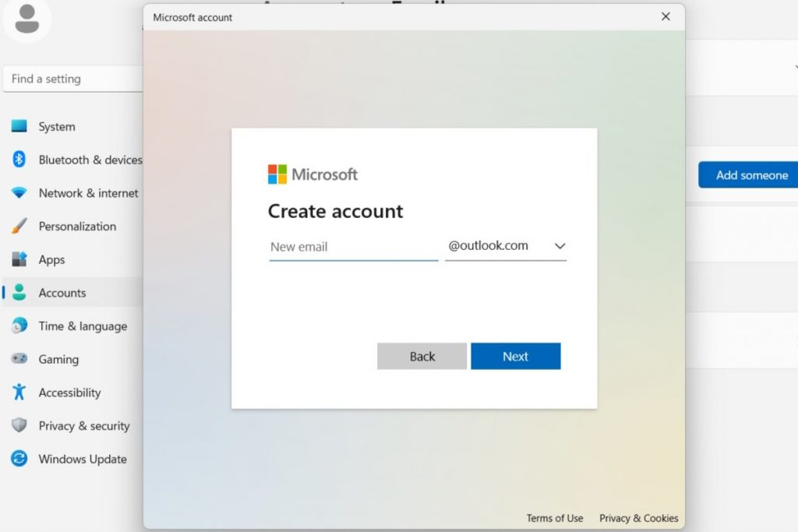
Task: Click the Network & internet icon
Action: [19, 192]
